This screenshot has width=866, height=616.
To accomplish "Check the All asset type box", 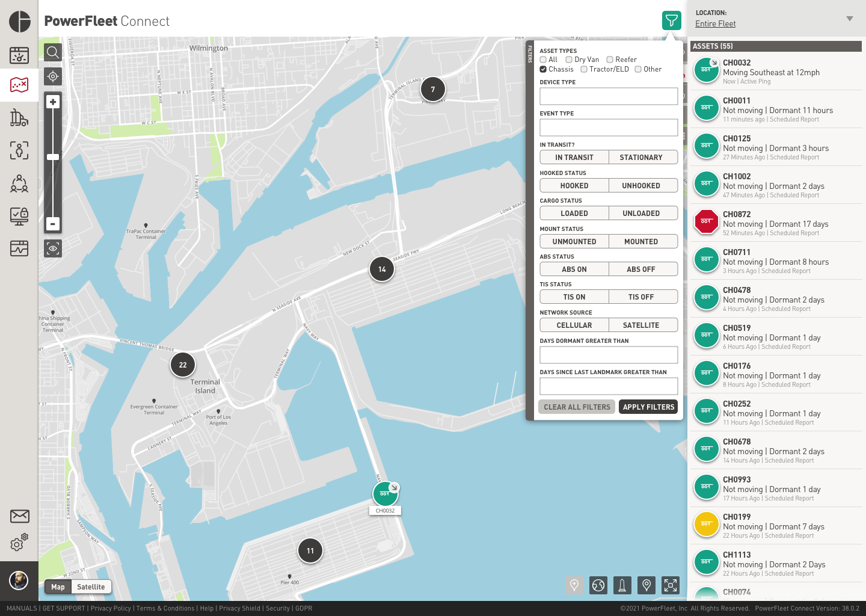I will (543, 60).
